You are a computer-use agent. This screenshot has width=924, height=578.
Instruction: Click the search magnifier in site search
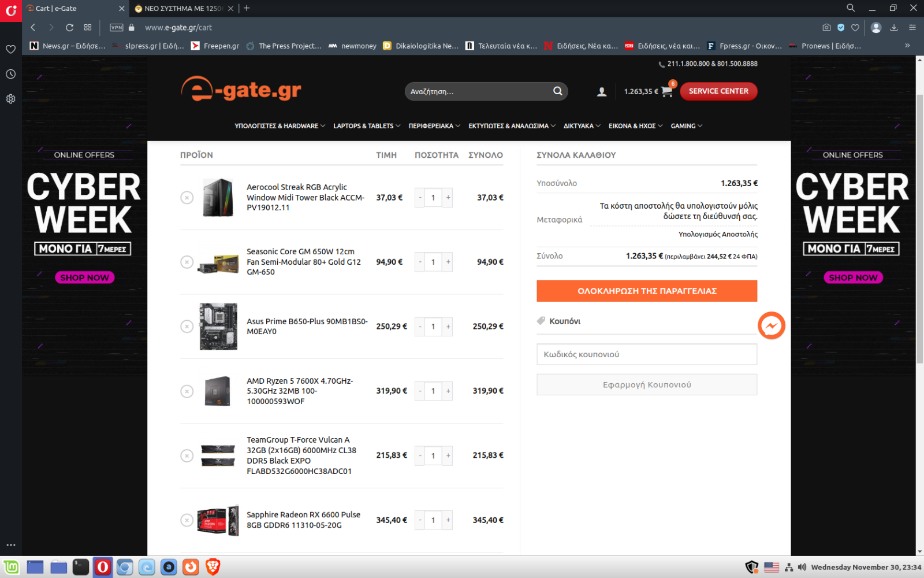point(557,91)
